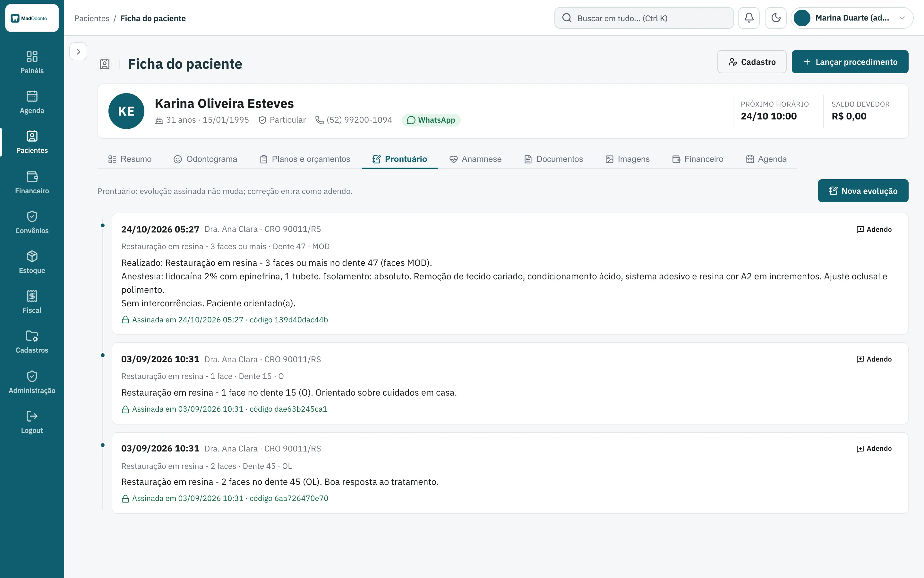Switch to the Resumo tab
This screenshot has height=578, width=924.
130,159
